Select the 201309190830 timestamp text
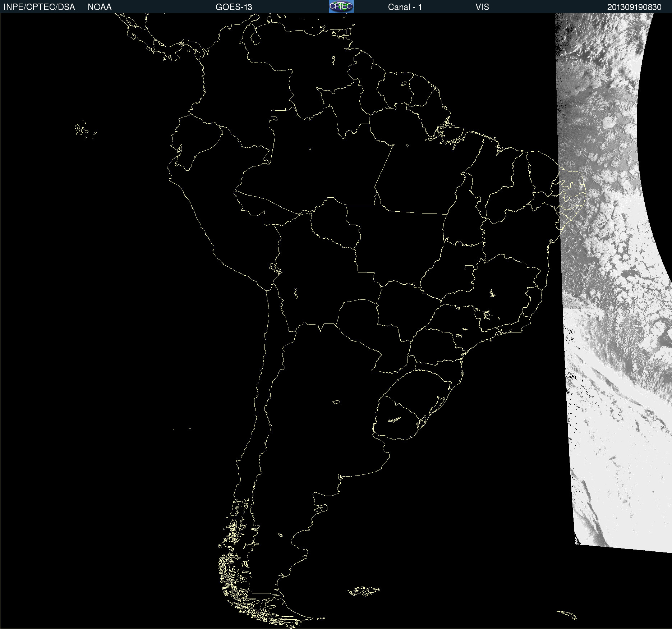Screen dimensions: 672x629 (x=634, y=7)
